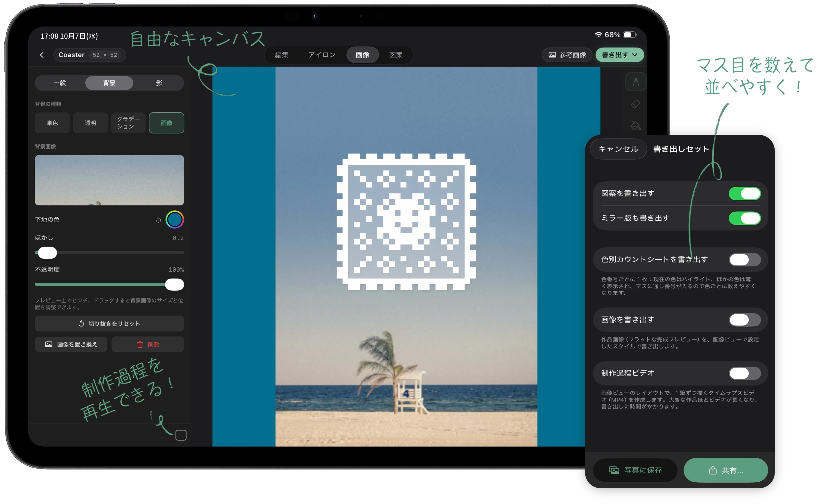
Task: Select the pen drawing tool
Action: pos(636,81)
